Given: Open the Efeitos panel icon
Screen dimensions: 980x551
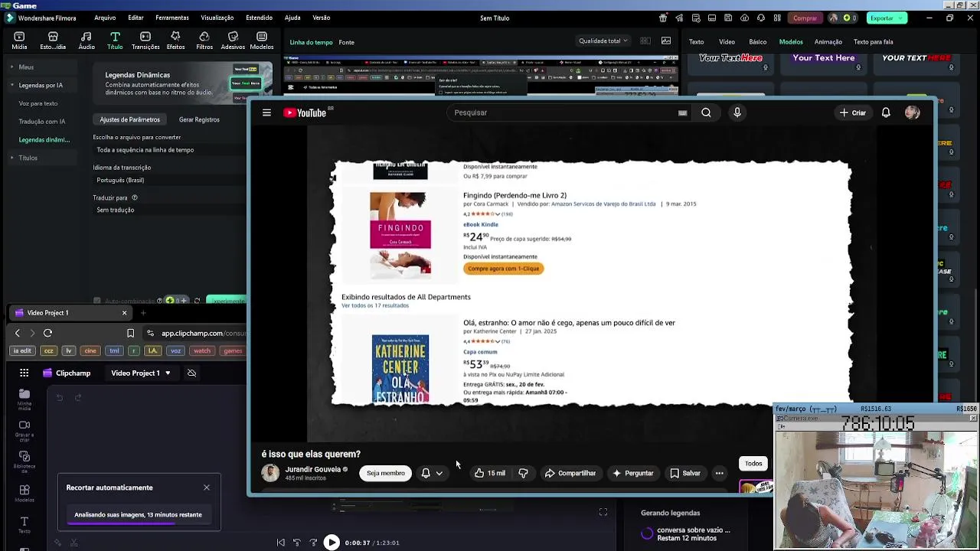Looking at the screenshot, I should point(175,37).
